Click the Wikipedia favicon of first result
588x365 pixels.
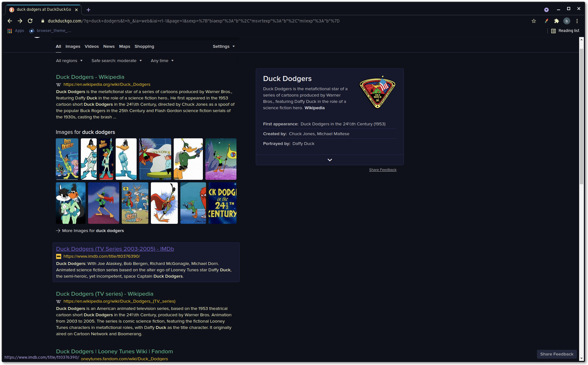(59, 85)
